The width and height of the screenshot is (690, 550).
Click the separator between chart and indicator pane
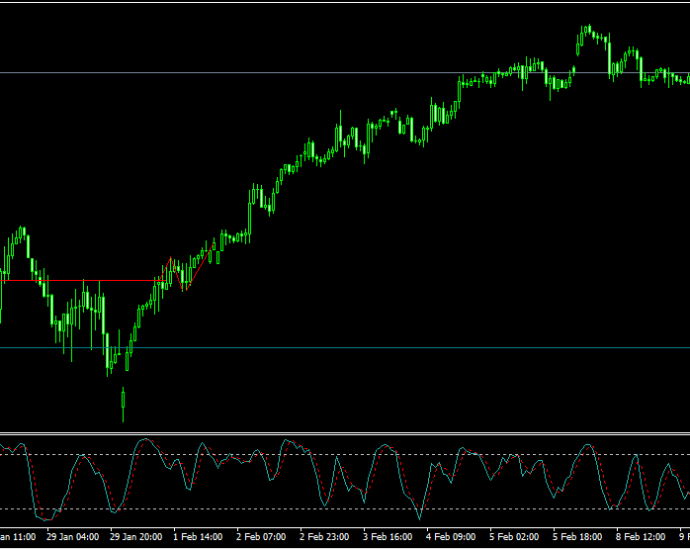tap(345, 434)
